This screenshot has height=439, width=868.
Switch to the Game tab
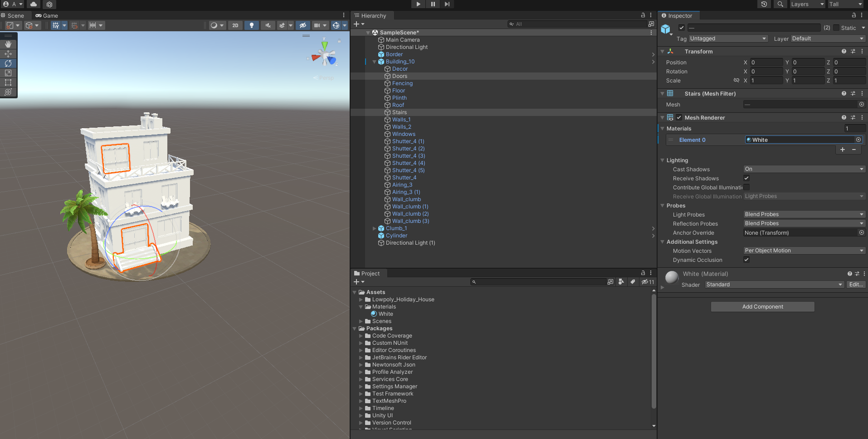point(47,15)
